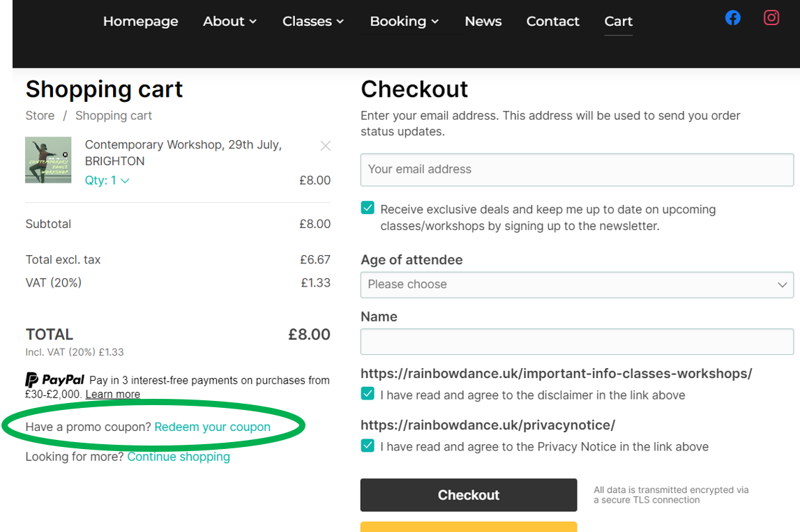The image size is (800, 532).
Task: Click the PayPal logo
Action: [54, 380]
